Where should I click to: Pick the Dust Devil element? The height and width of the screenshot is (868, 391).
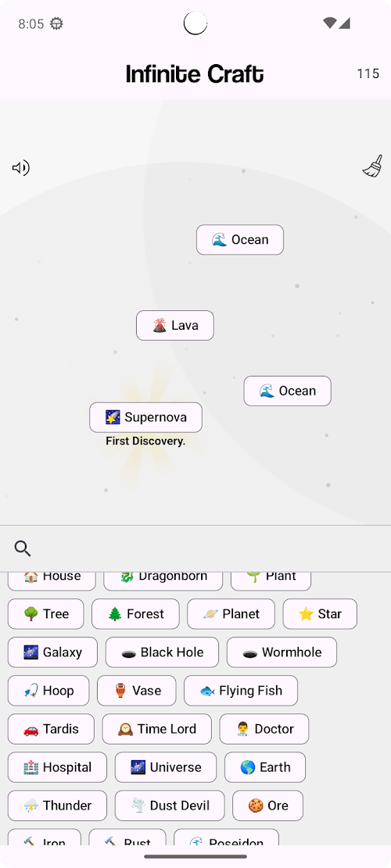tap(170, 805)
